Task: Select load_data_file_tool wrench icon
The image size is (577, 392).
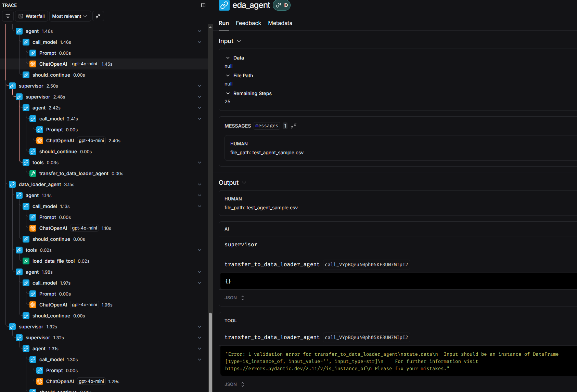Action: pyautogui.click(x=26, y=261)
